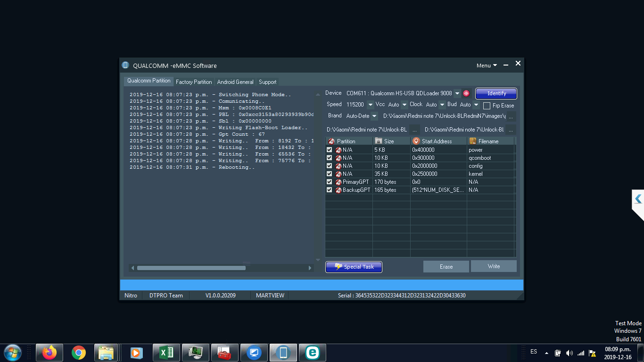This screenshot has width=644, height=362.
Task: Uncheck the config partition row checkbox
Action: click(330, 166)
